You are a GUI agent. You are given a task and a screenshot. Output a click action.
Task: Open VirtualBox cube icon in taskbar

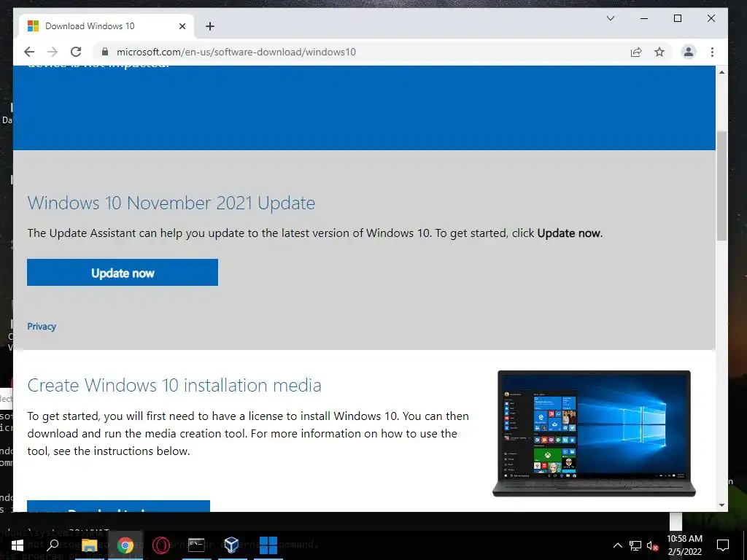[x=231, y=545]
